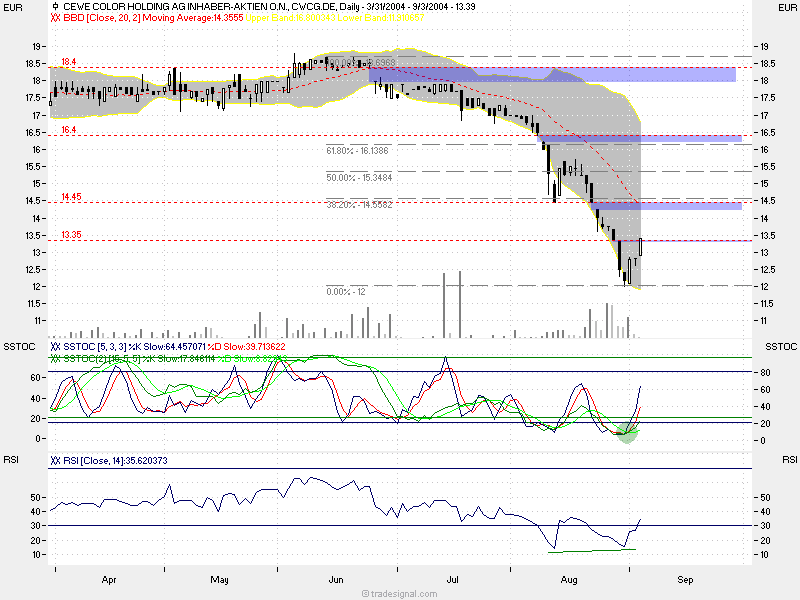This screenshot has width=800, height=600.
Task: Click the yellow 'Upper Band:16.800343' label
Action: (290, 18)
